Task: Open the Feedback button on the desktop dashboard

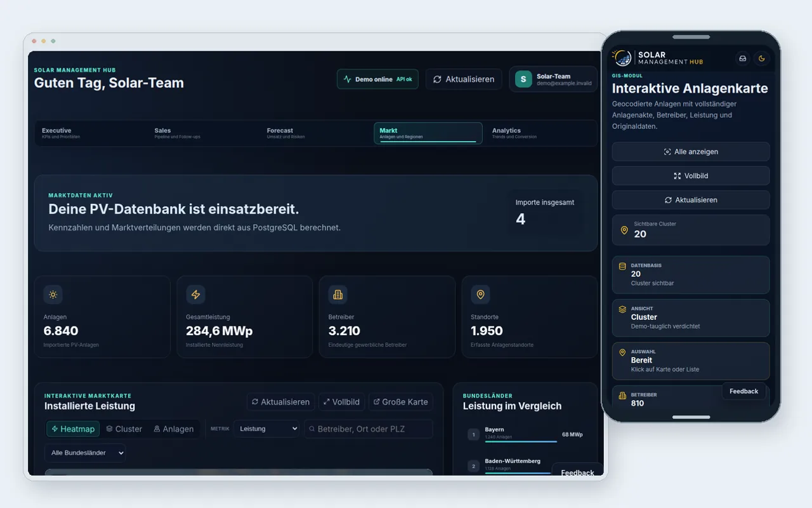Action: (577, 471)
